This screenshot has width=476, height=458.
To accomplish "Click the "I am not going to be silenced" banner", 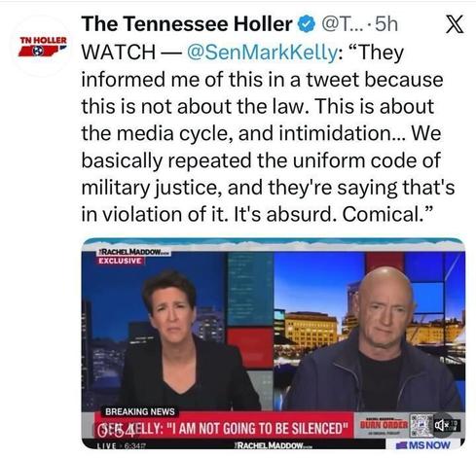I will click(x=224, y=428).
